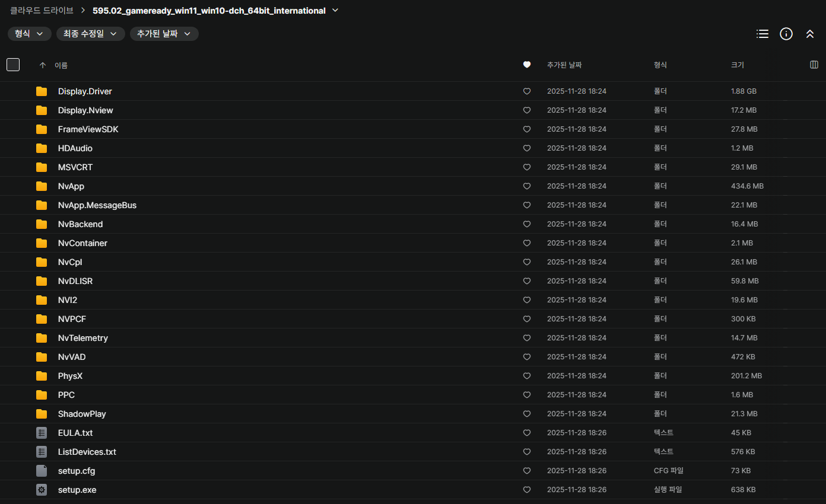Click the PPC folder icon
This screenshot has width=826, height=504.
[42, 395]
